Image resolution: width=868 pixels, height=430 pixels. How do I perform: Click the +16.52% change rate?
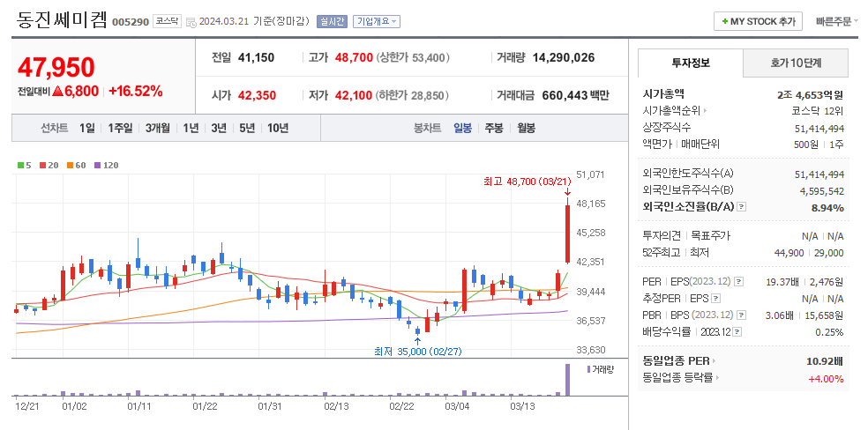pyautogui.click(x=136, y=92)
